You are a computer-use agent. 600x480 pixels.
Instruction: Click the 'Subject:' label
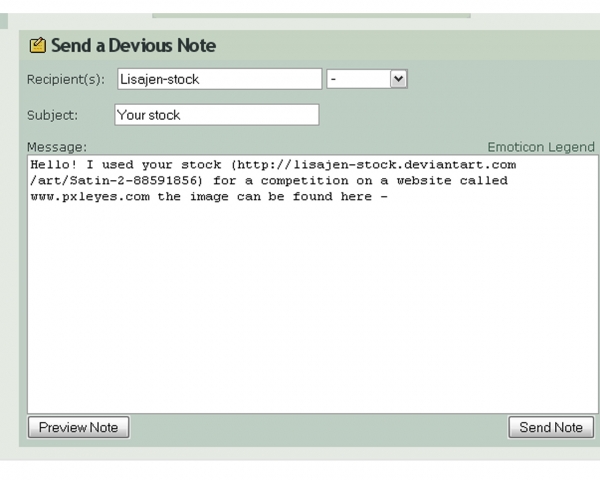click(52, 115)
